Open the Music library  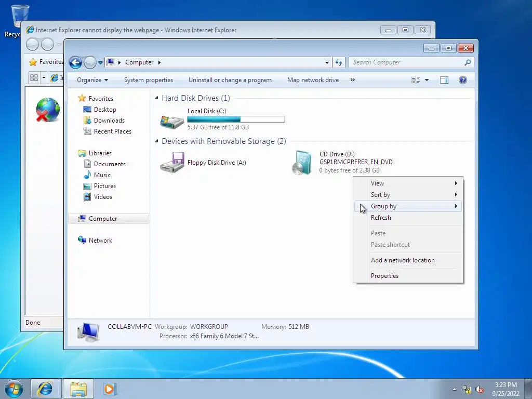coord(102,175)
